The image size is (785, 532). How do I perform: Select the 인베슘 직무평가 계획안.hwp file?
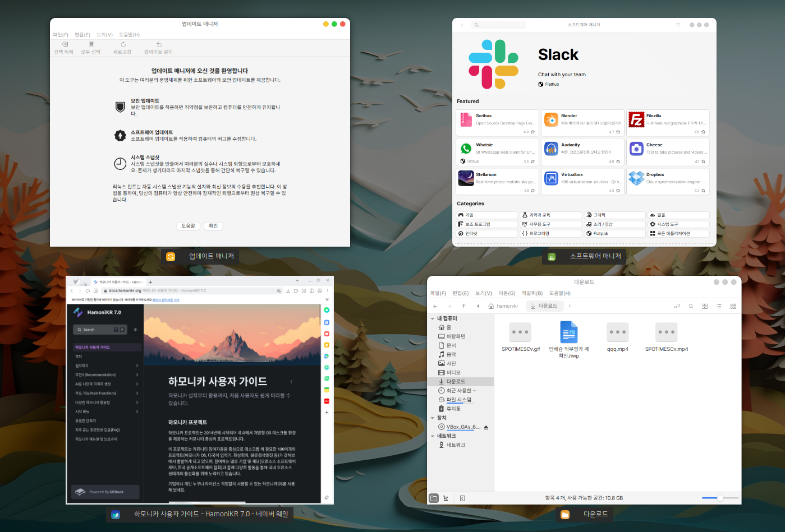(569, 340)
